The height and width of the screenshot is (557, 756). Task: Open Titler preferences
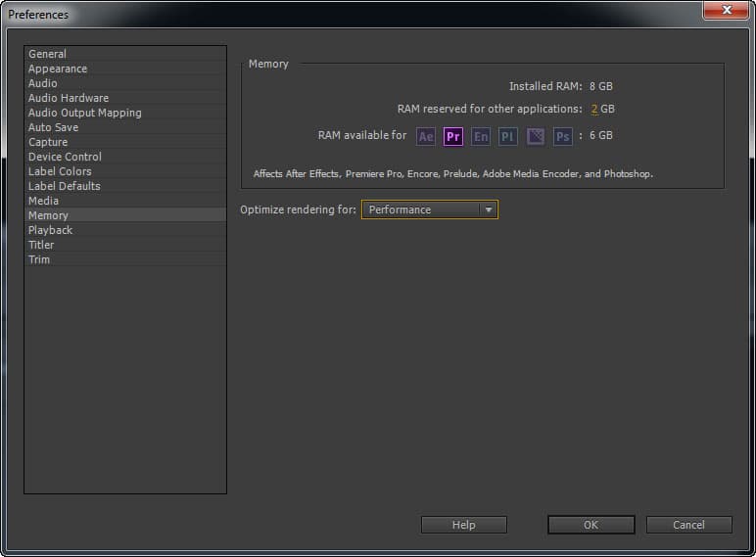125,245
